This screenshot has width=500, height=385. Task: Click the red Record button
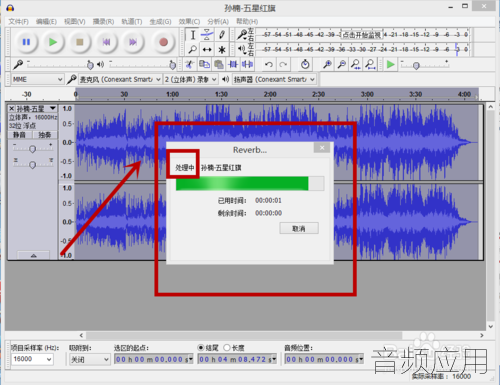(x=163, y=42)
